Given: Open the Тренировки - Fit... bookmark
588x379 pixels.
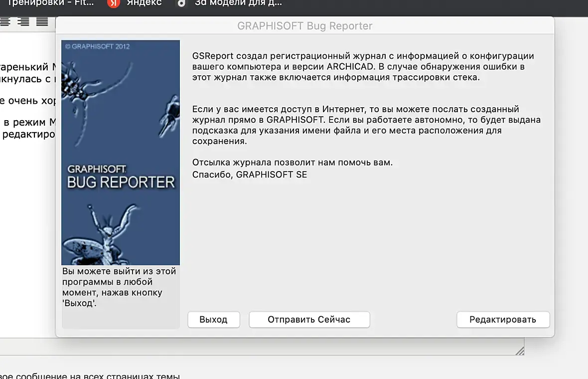Looking at the screenshot, I should (50, 3).
